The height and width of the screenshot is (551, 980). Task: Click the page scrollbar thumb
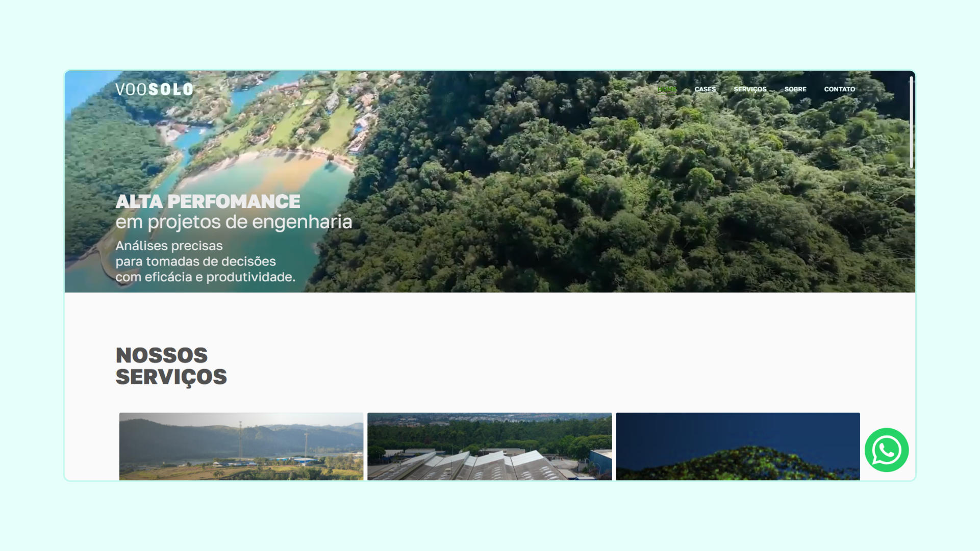click(x=911, y=122)
